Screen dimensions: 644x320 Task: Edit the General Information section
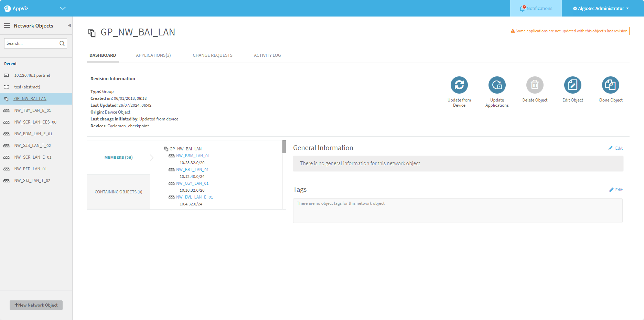tap(615, 148)
